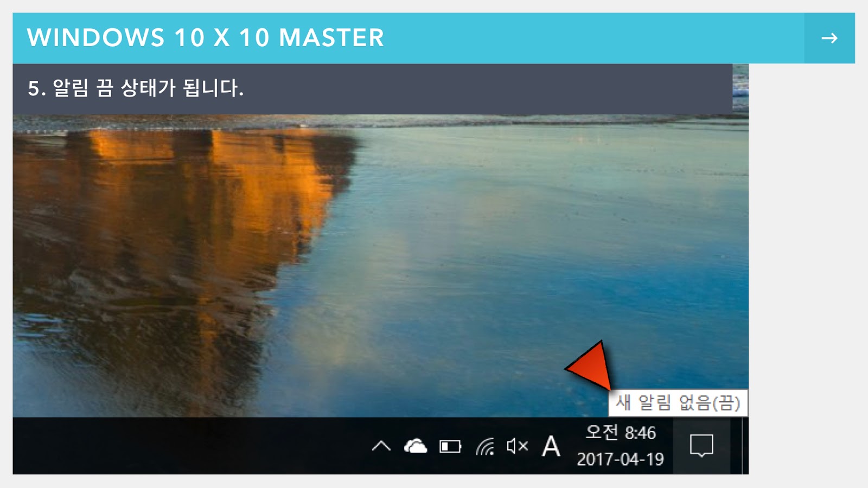Viewport: 868px width, 488px height.
Task: Toggle the IME 'A' language indicator
Action: [x=551, y=446]
